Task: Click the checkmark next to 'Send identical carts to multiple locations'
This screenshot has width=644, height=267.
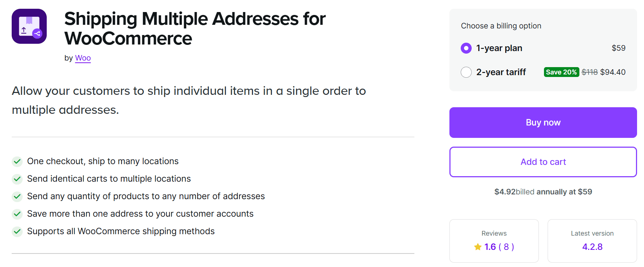Action: click(x=17, y=179)
